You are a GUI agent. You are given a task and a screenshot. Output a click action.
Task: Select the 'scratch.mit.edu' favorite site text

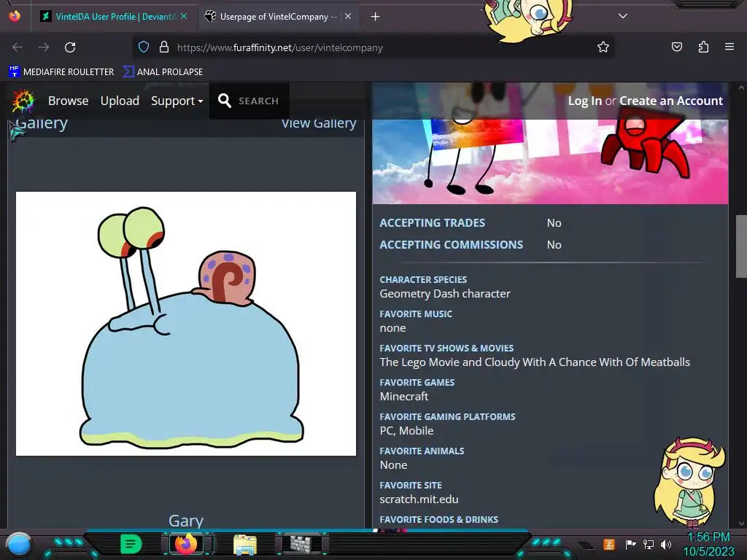point(419,499)
